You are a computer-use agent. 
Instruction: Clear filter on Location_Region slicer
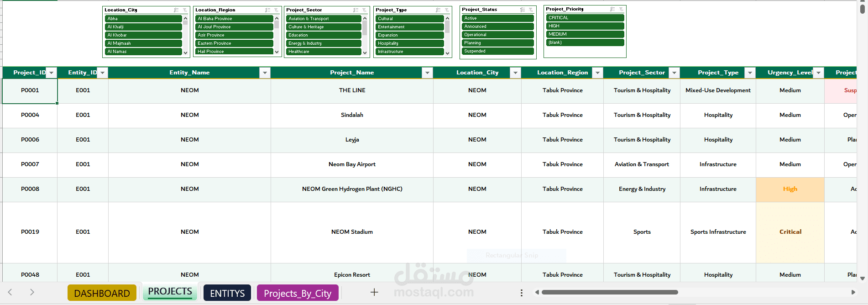click(276, 10)
